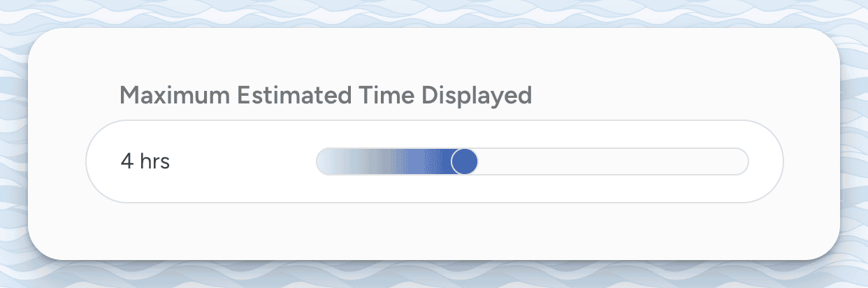Image resolution: width=868 pixels, height=288 pixels.
Task: Click the middle of the unfilled slider track
Action: (613, 161)
